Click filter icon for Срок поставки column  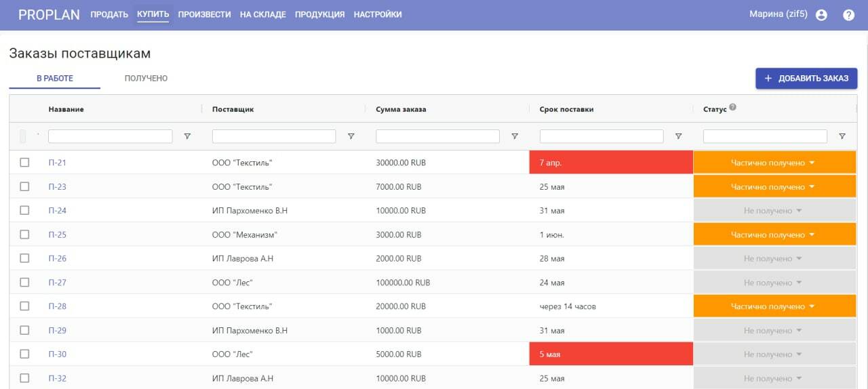coord(678,136)
